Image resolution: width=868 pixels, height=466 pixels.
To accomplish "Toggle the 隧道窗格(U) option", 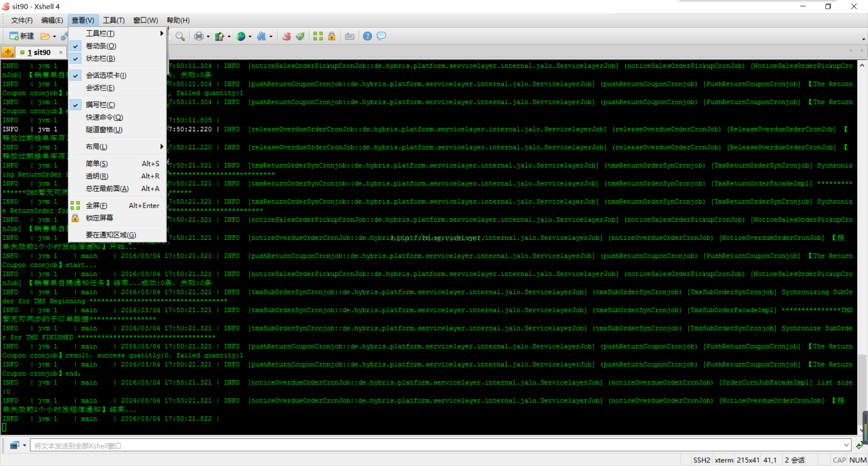I will click(x=118, y=130).
